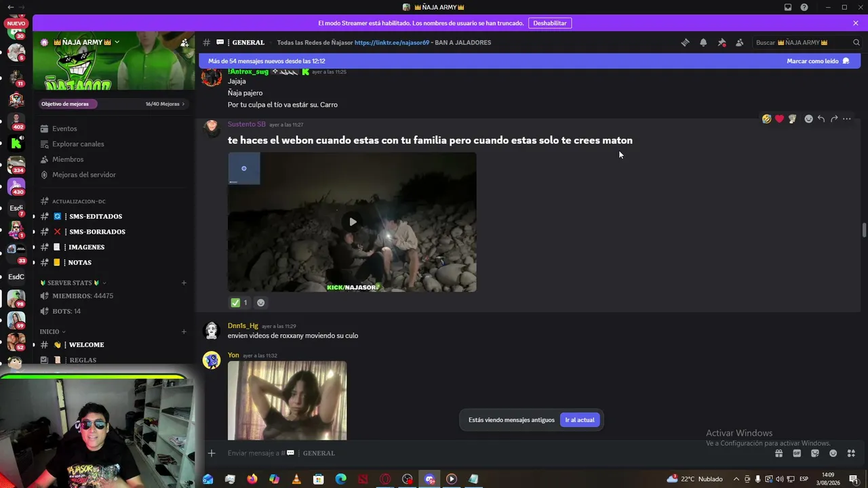
Task: Open notification settings bell icon
Action: coord(703,42)
